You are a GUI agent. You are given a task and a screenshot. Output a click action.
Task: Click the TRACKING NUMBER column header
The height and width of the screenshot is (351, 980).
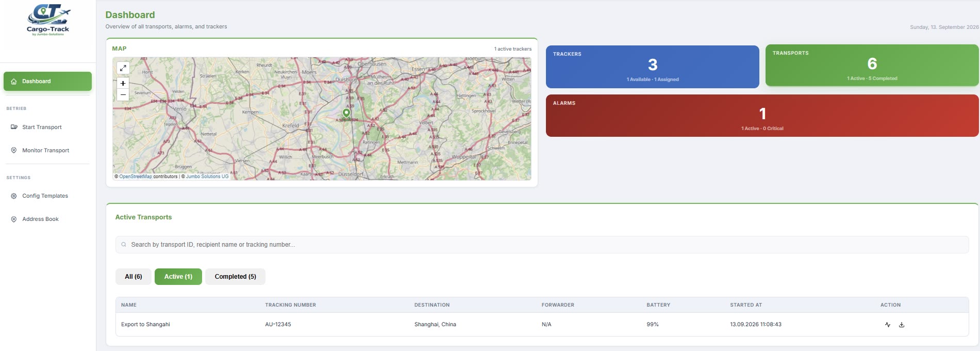coord(290,305)
